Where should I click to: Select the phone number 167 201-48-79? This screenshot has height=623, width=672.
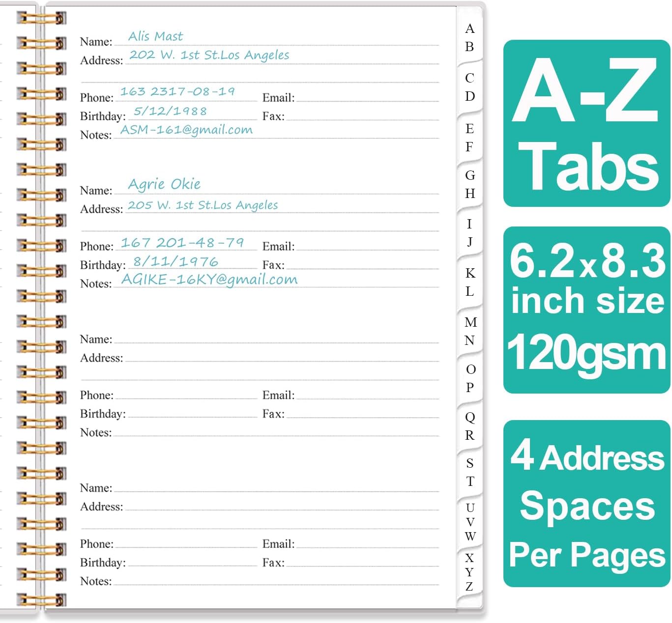point(183,242)
